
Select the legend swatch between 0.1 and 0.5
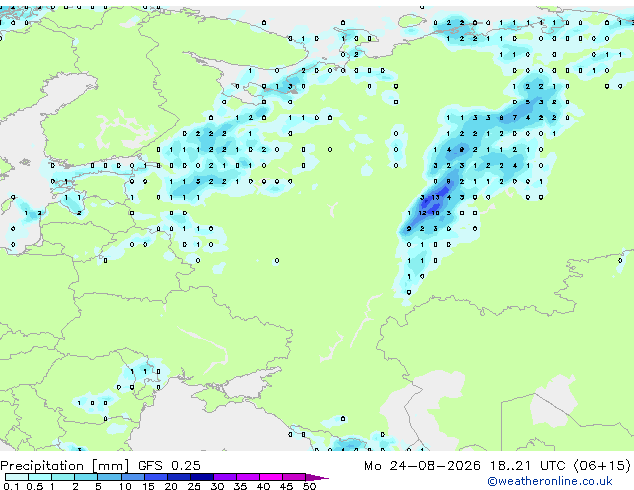(17, 477)
